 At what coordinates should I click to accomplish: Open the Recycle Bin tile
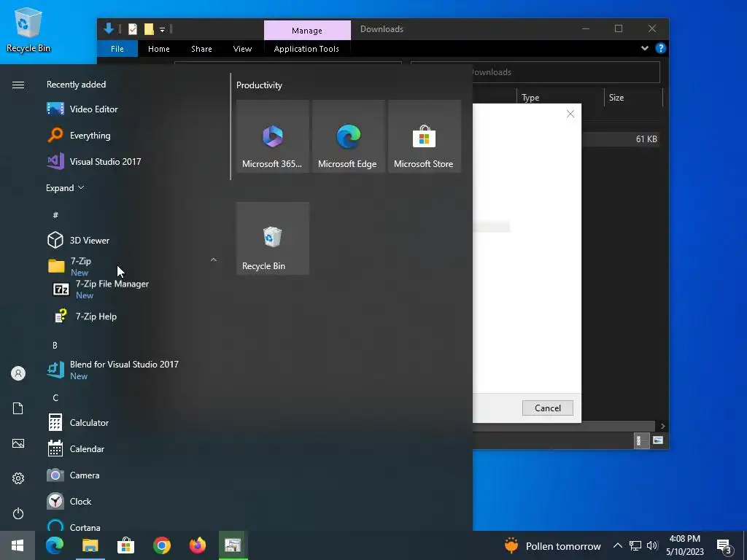273,238
